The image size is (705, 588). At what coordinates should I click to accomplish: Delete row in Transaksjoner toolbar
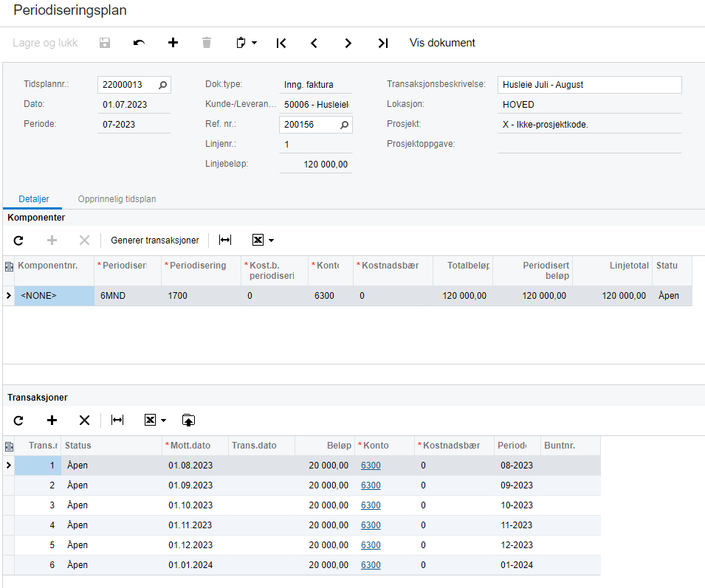[x=84, y=420]
